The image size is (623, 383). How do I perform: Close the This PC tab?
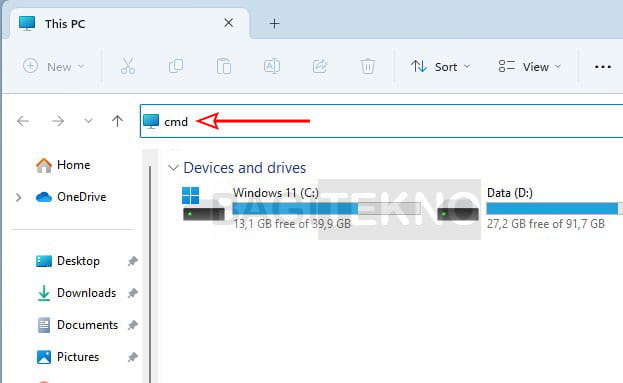228,23
